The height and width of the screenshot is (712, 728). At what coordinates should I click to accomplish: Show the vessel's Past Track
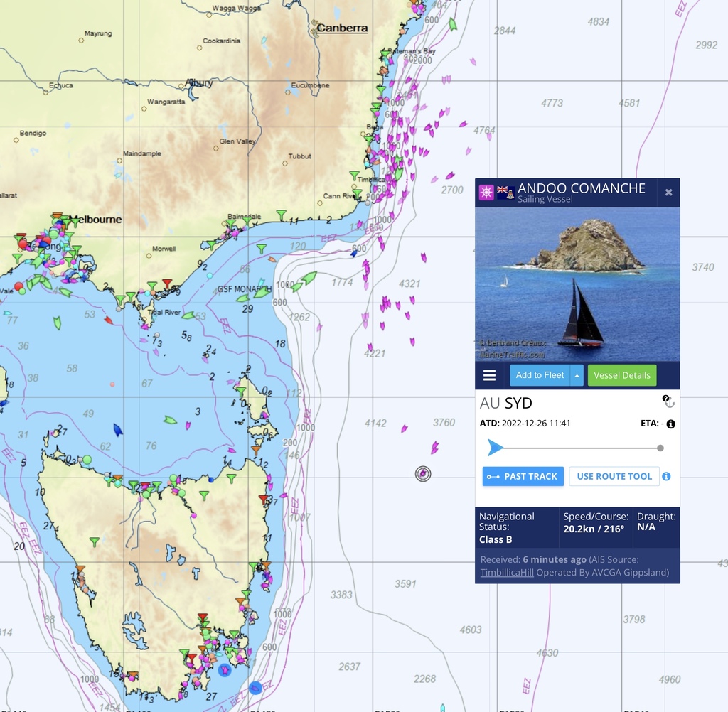pos(523,476)
